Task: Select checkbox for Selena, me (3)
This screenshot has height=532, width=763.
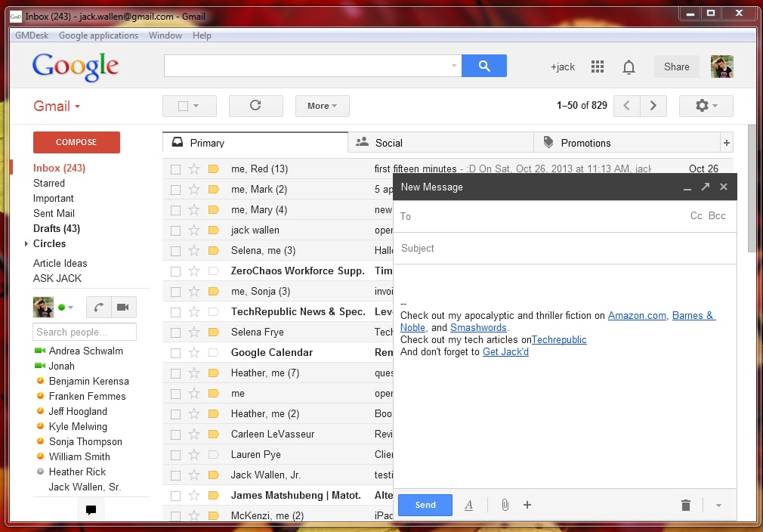Action: coord(176,251)
